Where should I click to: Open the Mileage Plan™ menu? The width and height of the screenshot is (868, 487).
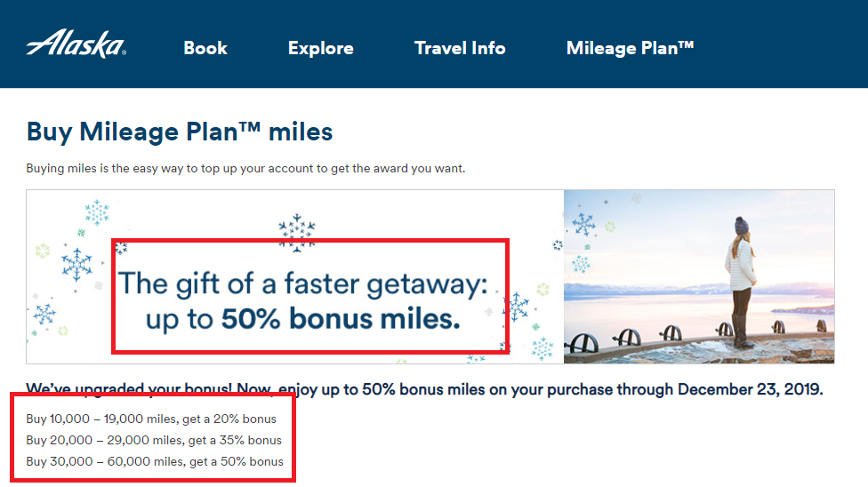[x=630, y=48]
